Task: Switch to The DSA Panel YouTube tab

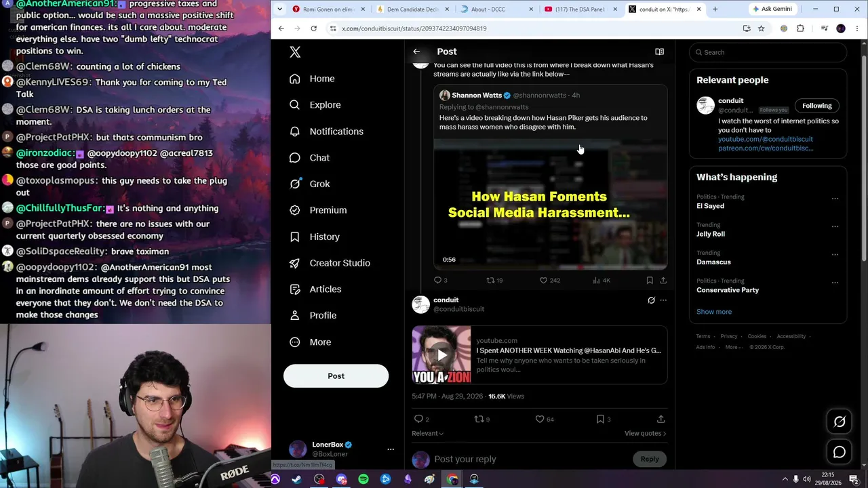Action: coord(581,9)
